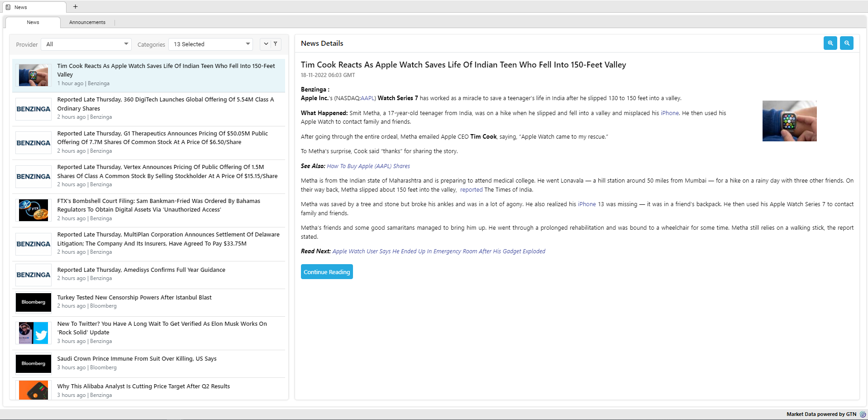
Task: Switch to the Announcements tab
Action: (x=87, y=22)
